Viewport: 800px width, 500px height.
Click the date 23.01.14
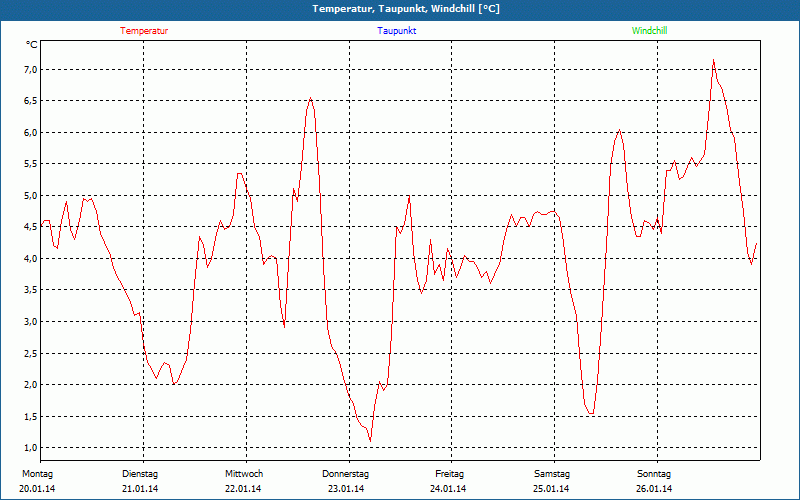pyautogui.click(x=346, y=489)
